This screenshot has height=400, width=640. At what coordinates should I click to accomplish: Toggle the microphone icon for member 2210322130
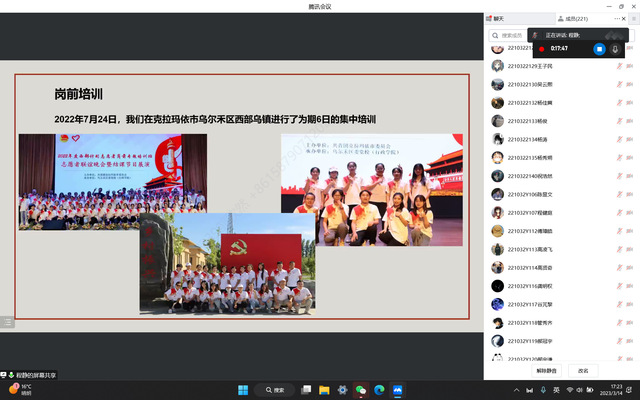(x=619, y=84)
